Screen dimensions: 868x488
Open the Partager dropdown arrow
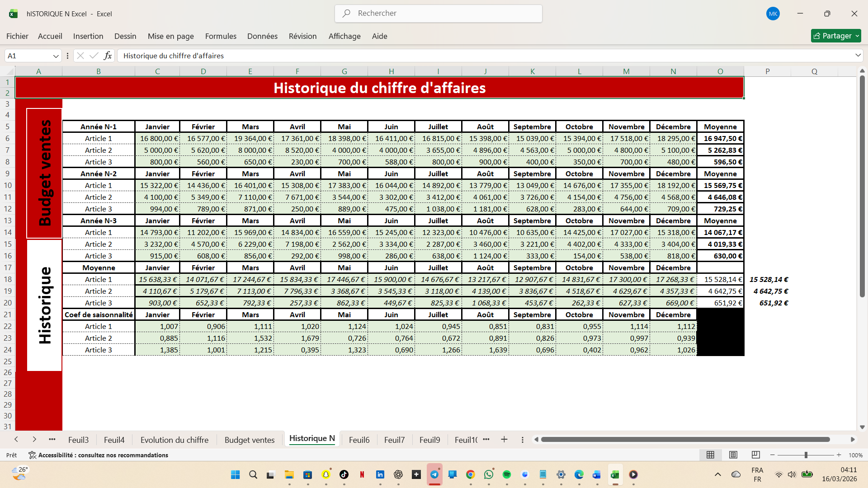[x=857, y=36]
